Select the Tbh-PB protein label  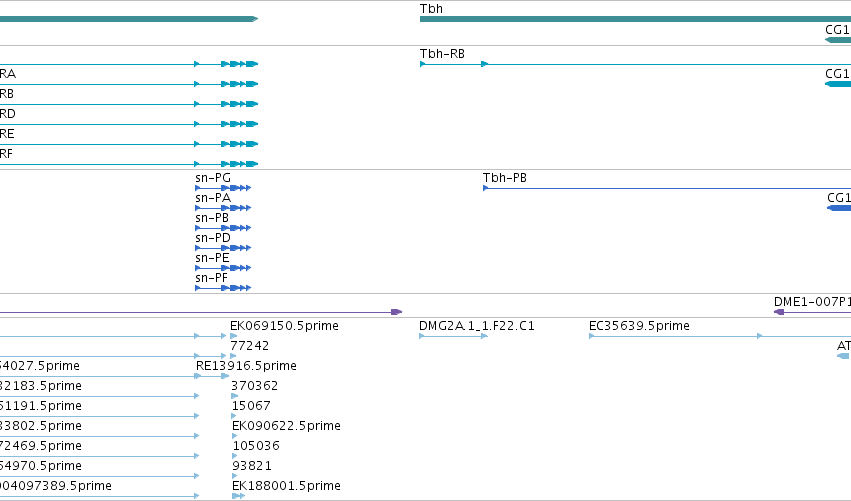tap(504, 177)
